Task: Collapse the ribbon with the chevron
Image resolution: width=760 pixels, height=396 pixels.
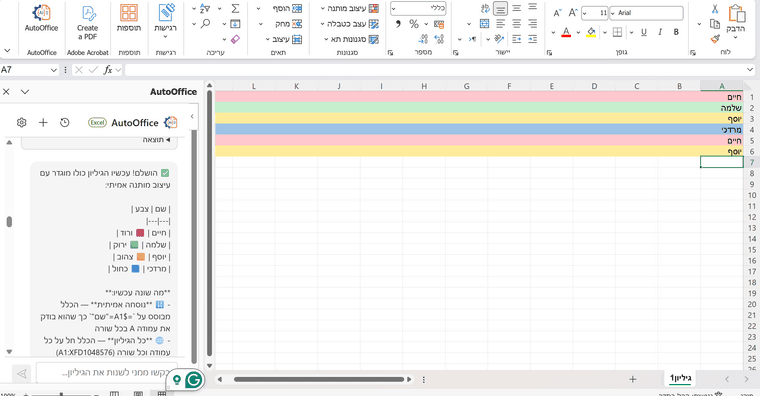Action: (x=7, y=50)
